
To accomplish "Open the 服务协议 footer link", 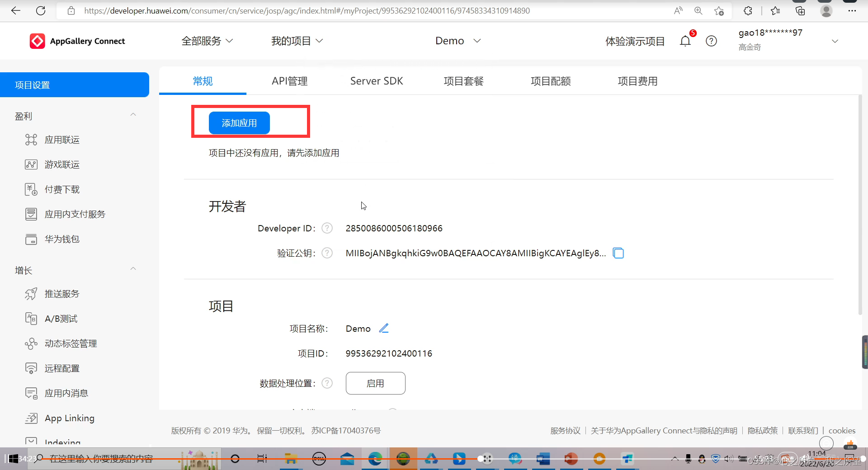I will click(565, 431).
